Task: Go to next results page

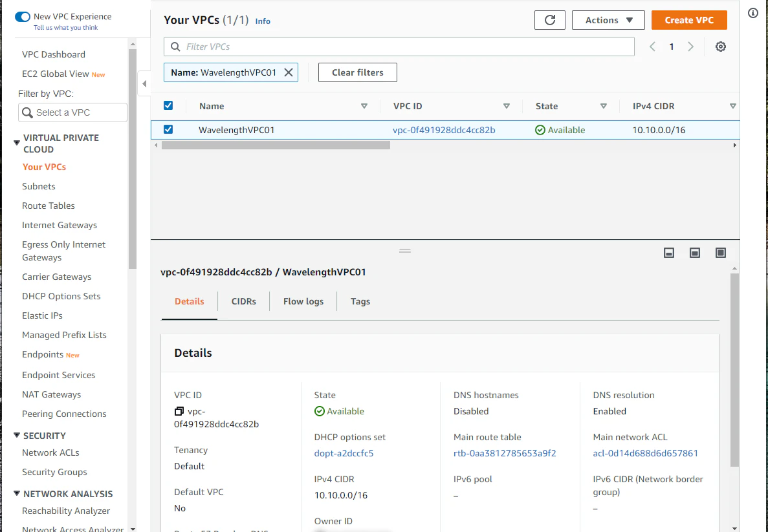Action: point(690,47)
